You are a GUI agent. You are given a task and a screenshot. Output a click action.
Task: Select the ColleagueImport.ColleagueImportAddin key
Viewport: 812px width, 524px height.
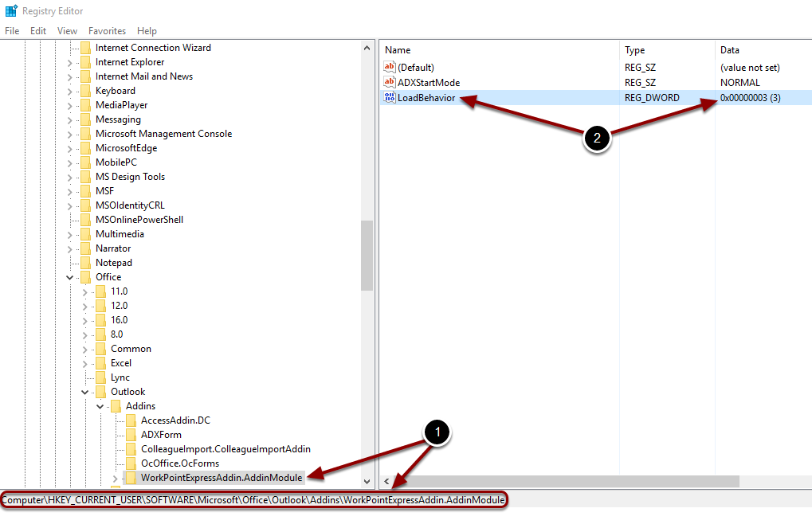(226, 449)
